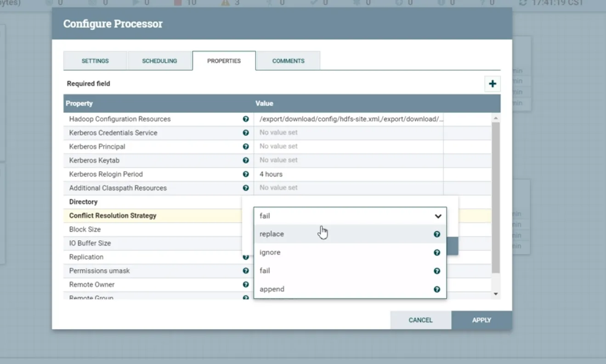Screen dimensions: 606x364
Task: Click help icon for Kerberos Relogin Period
Action: tap(246, 174)
